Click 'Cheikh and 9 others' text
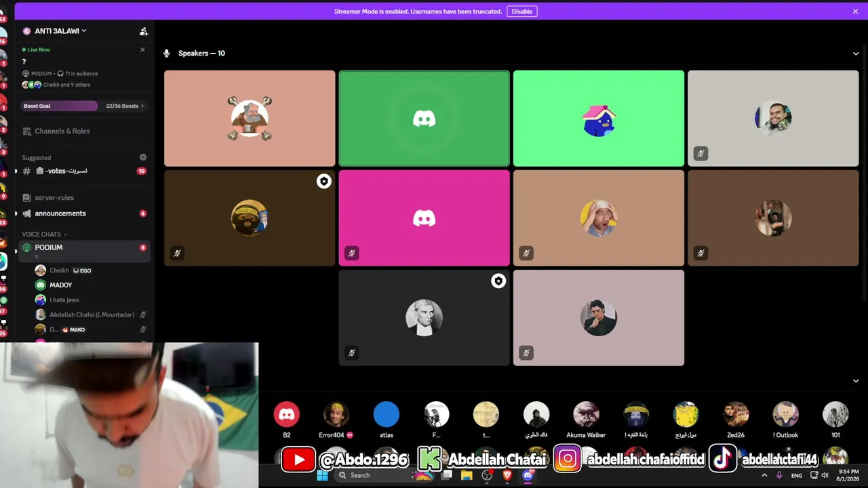Screen dimensions: 868x488 tap(66, 85)
